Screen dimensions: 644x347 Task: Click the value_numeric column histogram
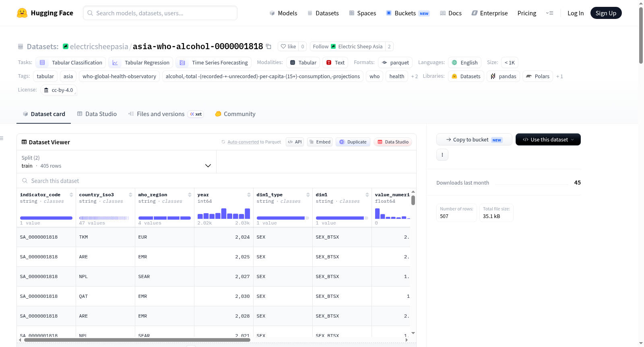click(392, 214)
